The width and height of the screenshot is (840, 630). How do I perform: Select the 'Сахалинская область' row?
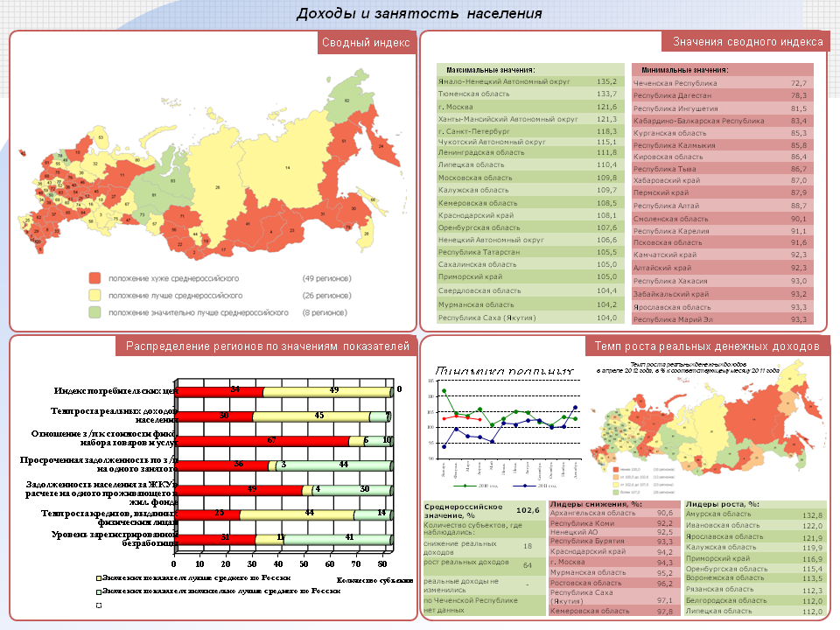pos(530,264)
